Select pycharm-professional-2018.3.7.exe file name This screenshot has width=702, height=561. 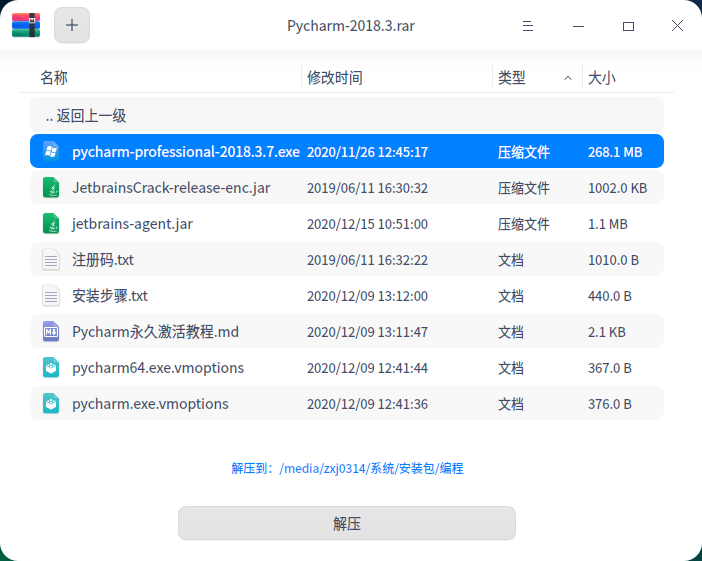186,152
